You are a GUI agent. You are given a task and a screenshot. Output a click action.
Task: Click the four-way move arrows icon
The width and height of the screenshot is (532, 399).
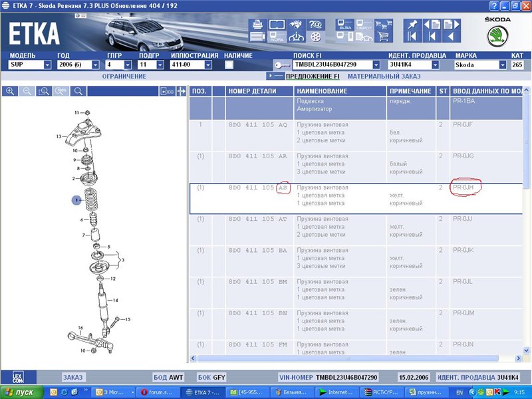coord(182,91)
